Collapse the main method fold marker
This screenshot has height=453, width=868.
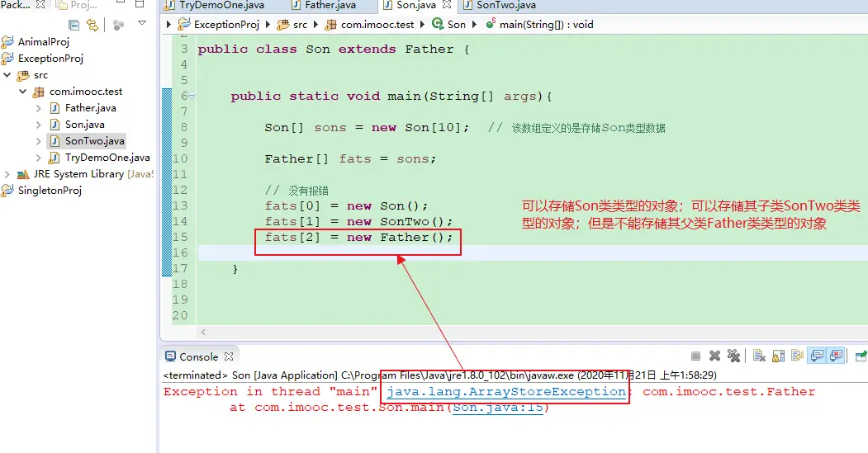(x=192, y=95)
